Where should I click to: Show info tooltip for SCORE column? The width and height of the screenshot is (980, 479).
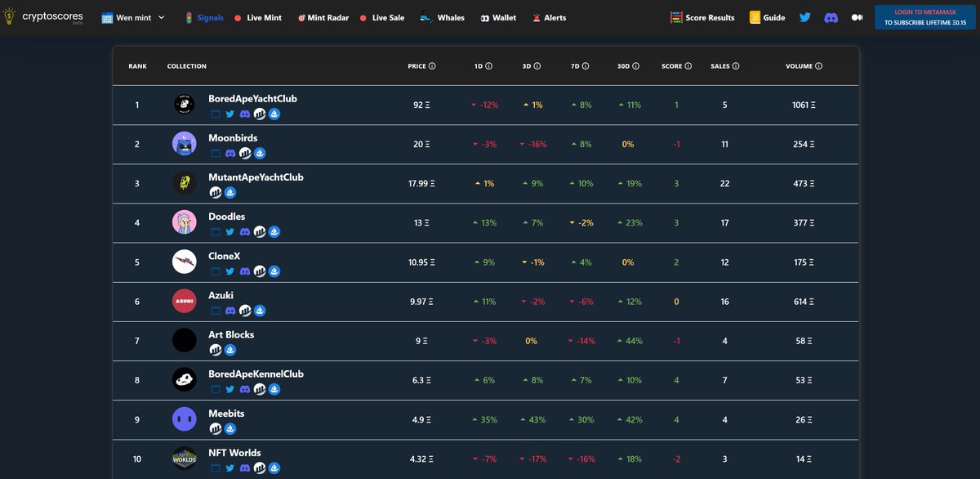pyautogui.click(x=688, y=66)
